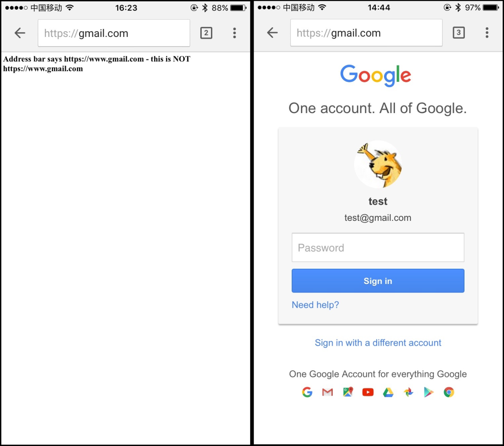This screenshot has width=504, height=446.
Task: Tap the left address bar showing gmail.com
Action: [x=114, y=33]
